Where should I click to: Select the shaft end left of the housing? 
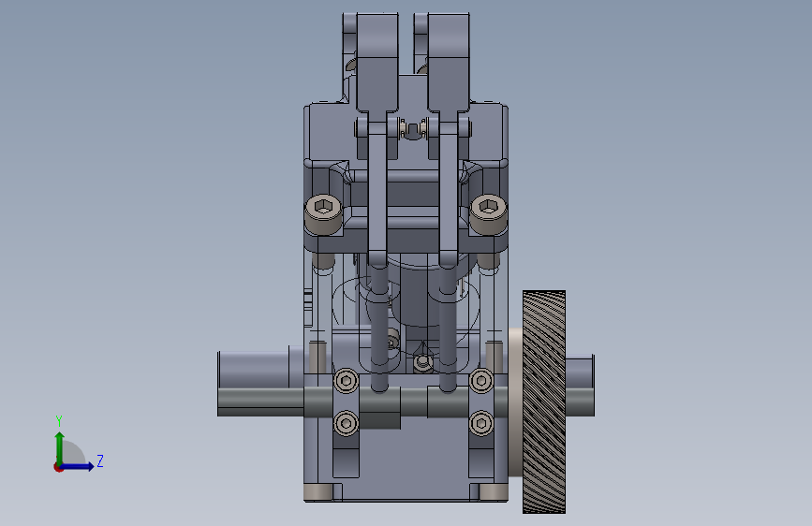pos(260,383)
